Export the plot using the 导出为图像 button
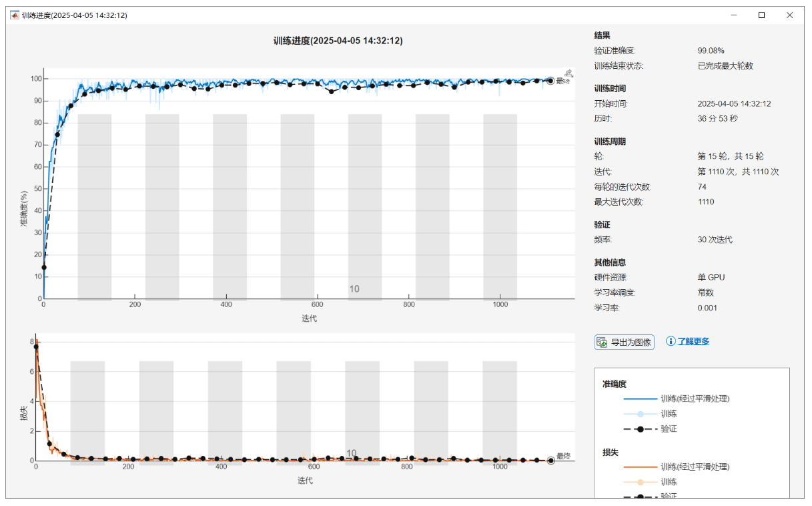 625,342
